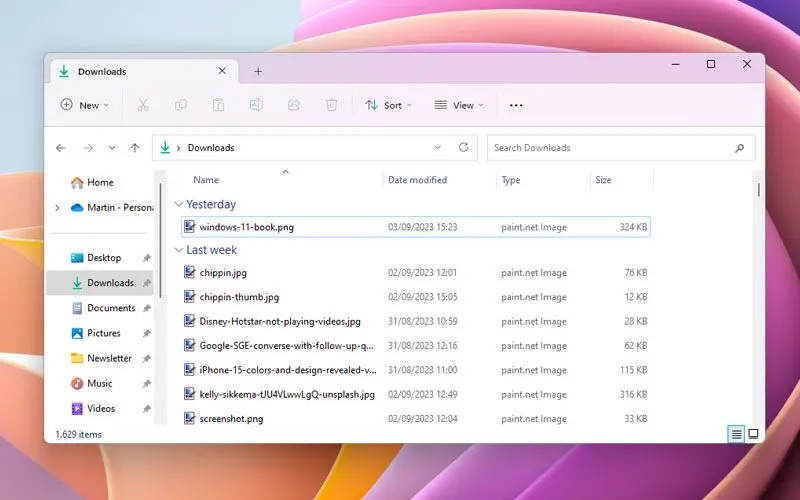Expand the address bar history dropdown
800x500 pixels.
(x=437, y=147)
